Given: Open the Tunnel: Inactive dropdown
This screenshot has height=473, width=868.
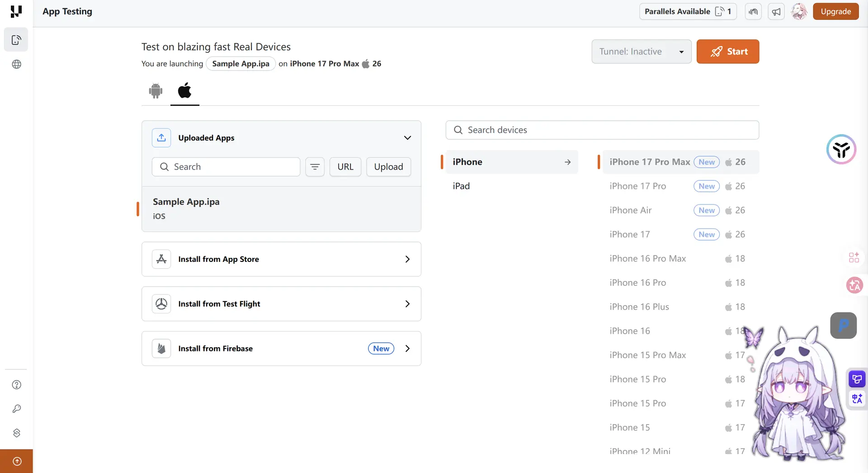Looking at the screenshot, I should point(642,52).
